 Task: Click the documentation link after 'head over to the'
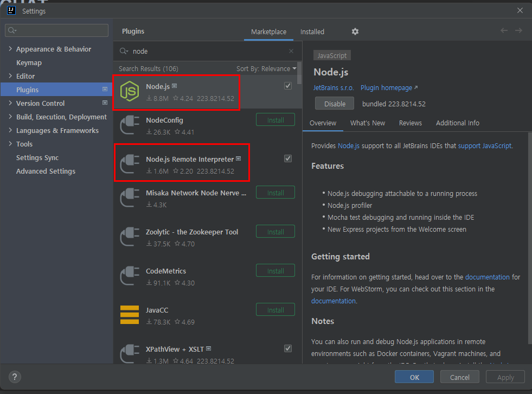coord(487,277)
